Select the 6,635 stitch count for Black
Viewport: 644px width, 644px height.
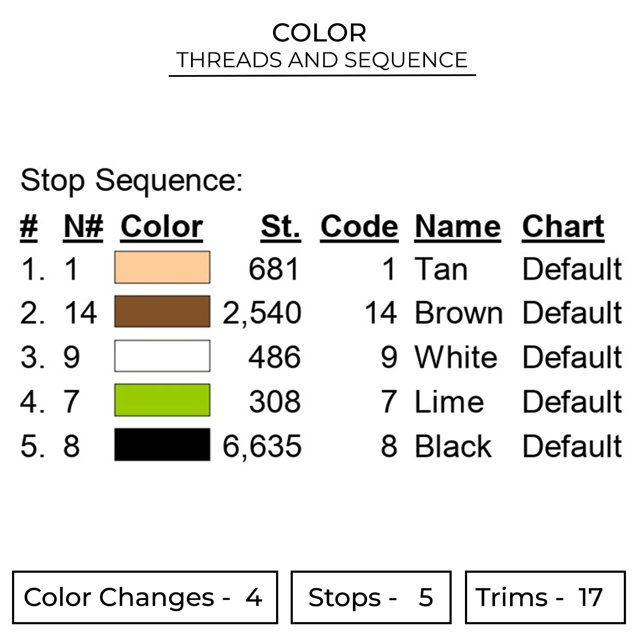[x=262, y=446]
